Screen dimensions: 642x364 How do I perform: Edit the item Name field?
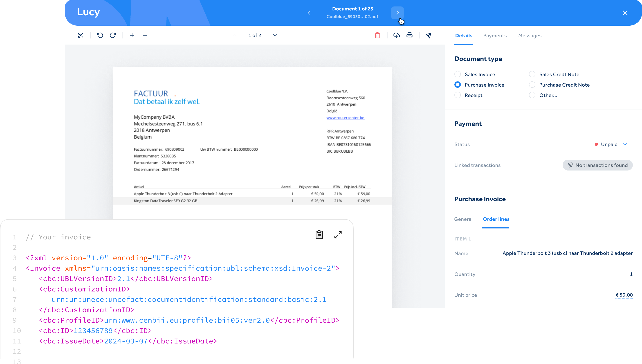pyautogui.click(x=568, y=253)
